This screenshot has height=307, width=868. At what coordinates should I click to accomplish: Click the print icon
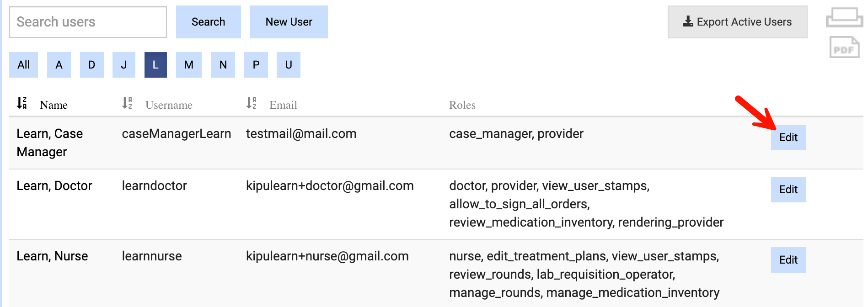tap(843, 18)
